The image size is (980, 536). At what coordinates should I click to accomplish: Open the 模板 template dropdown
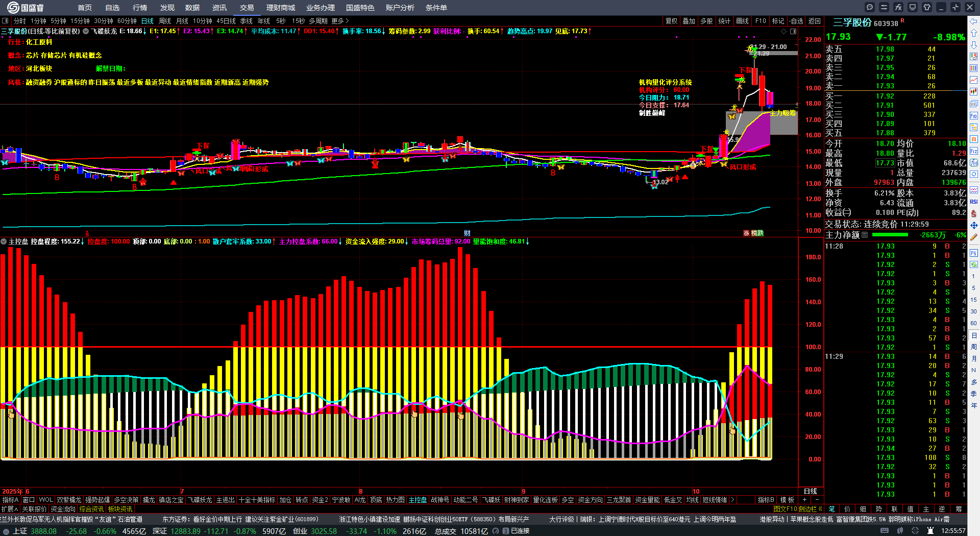tap(787, 500)
